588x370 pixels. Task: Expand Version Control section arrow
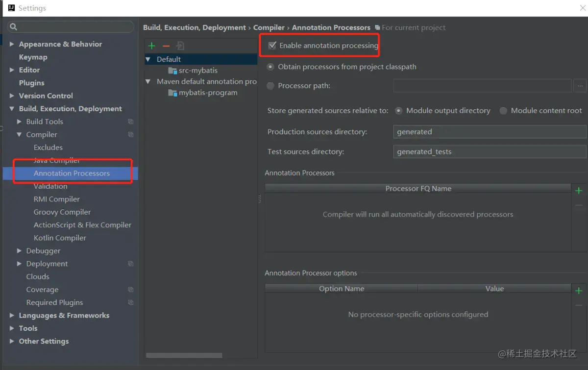pos(12,96)
